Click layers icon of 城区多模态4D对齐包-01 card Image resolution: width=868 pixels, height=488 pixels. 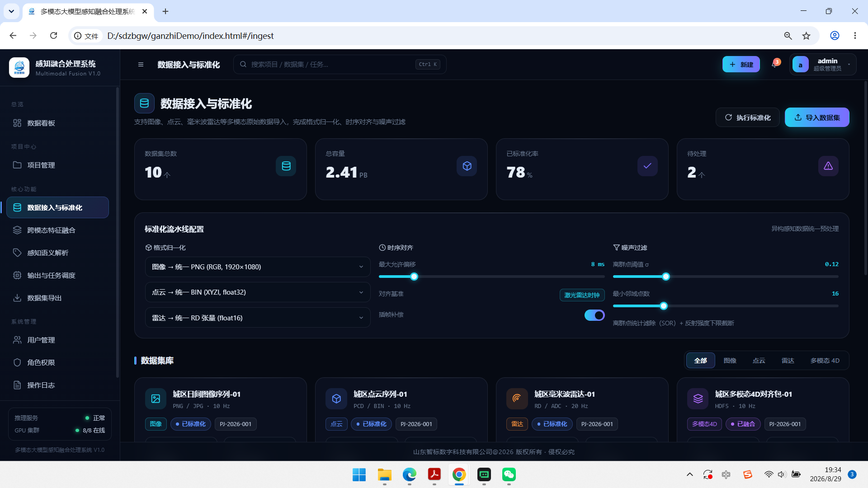[698, 399]
